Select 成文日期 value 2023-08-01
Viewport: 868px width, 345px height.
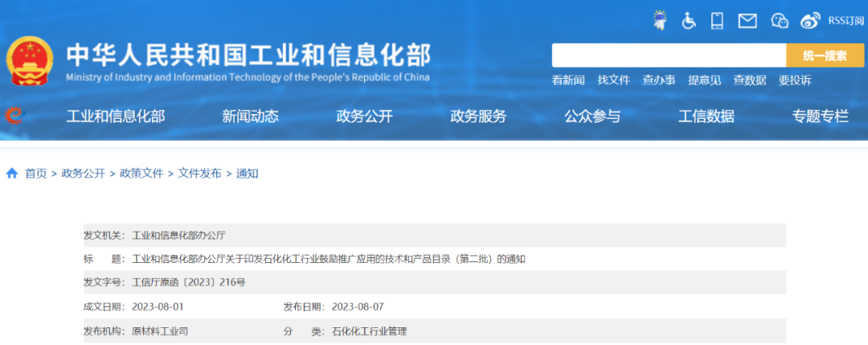[x=158, y=306]
